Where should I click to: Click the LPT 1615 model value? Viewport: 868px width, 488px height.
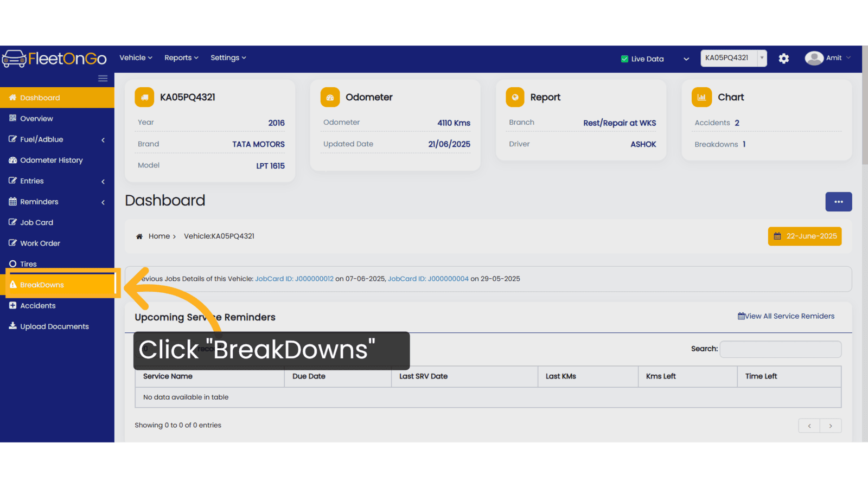(270, 166)
